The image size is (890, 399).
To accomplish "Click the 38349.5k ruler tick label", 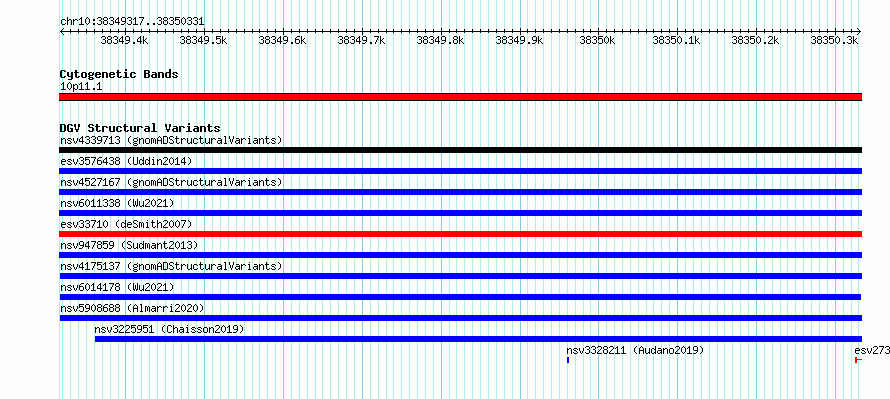I will (203, 40).
